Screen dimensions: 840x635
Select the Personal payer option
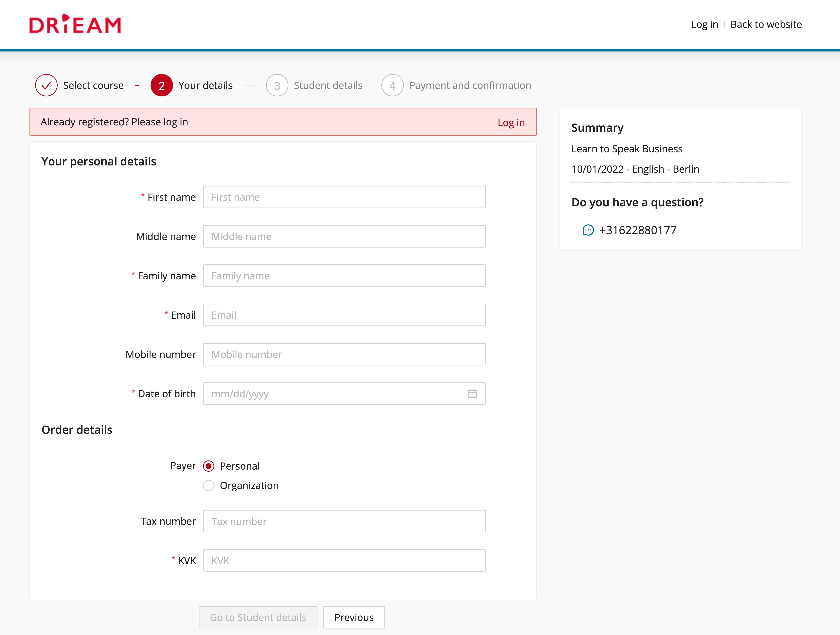coord(209,466)
